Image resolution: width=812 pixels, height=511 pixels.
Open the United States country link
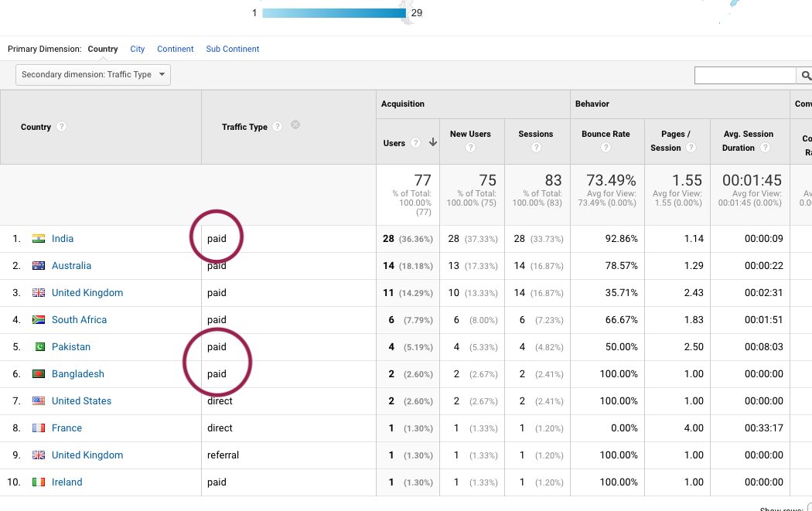tap(81, 400)
